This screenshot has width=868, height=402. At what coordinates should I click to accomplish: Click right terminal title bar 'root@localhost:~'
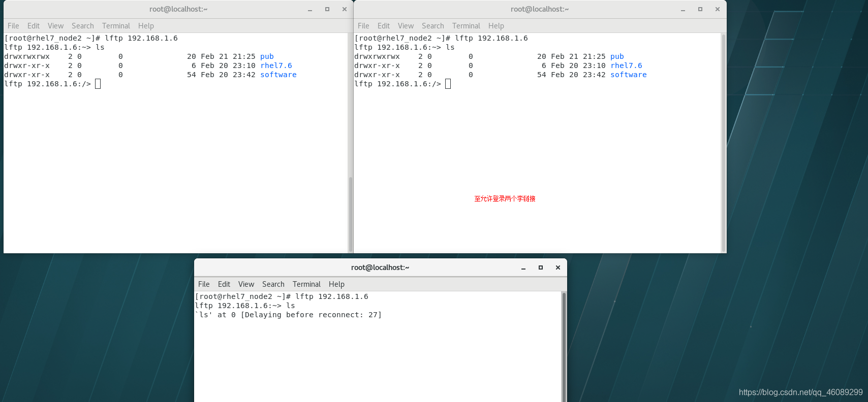point(540,9)
